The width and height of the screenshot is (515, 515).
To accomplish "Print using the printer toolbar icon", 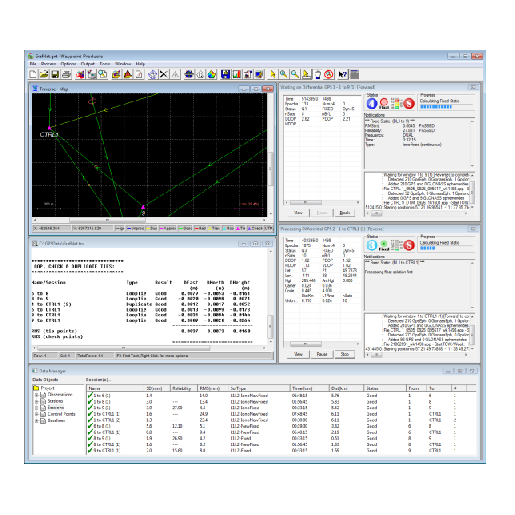I will [66, 74].
